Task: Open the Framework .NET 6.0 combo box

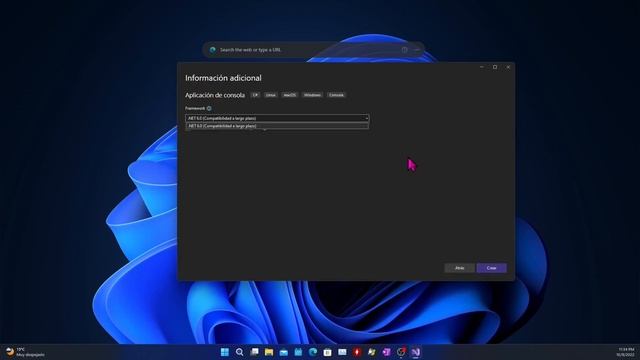Action: click(277, 118)
